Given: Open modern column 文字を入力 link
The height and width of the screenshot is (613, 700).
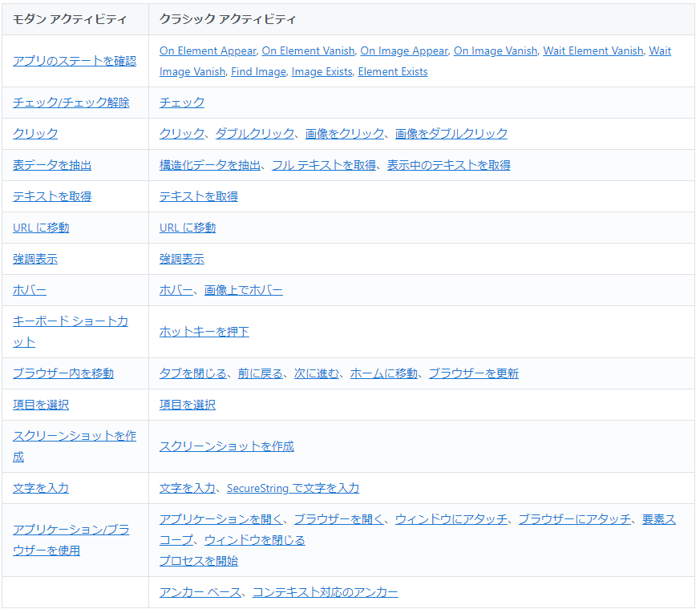Looking at the screenshot, I should pyautogui.click(x=41, y=488).
